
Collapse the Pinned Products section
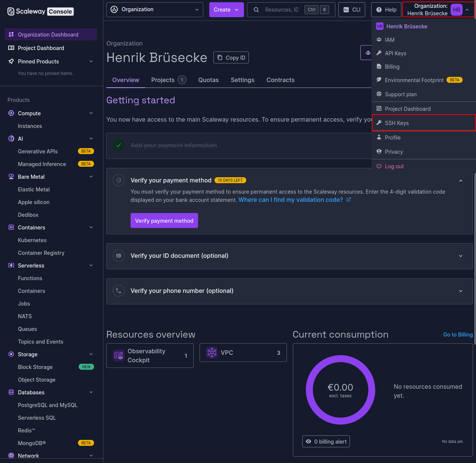coord(91,61)
